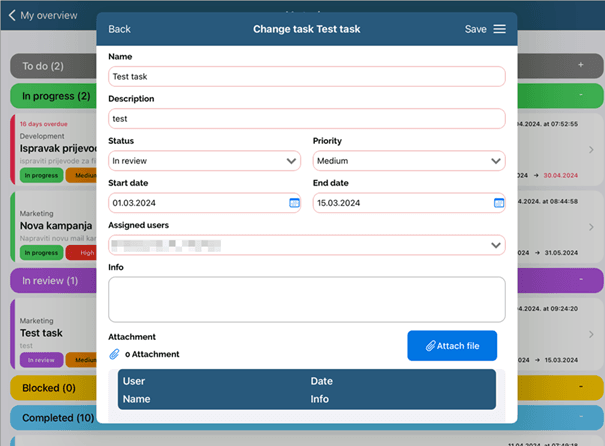Click the back arrow beside My overview
The image size is (605, 446).
click(x=11, y=16)
